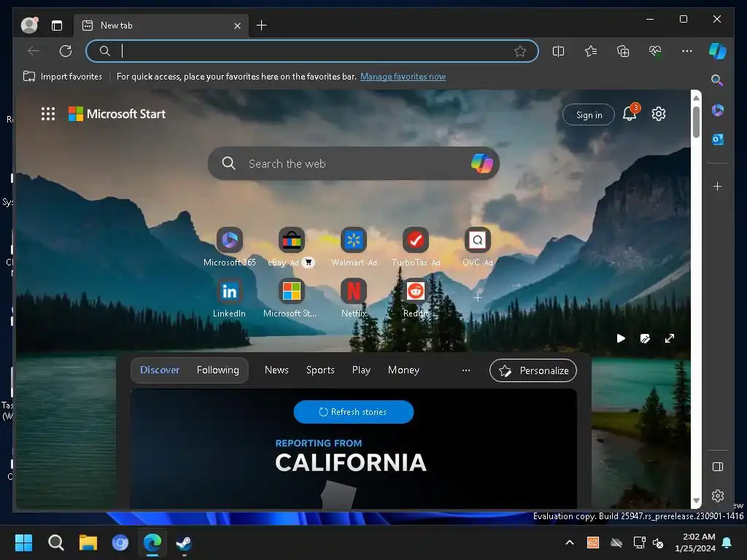
Task: Switch to the Discover tab
Action: (160, 370)
